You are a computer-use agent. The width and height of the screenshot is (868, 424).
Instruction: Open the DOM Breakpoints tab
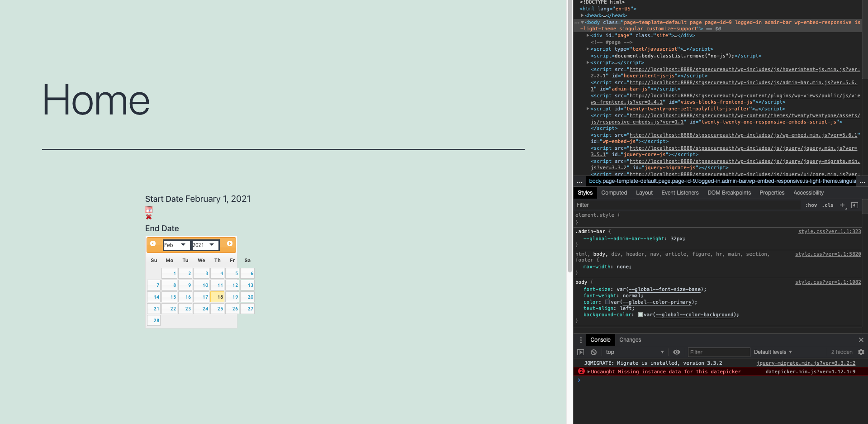coord(729,193)
